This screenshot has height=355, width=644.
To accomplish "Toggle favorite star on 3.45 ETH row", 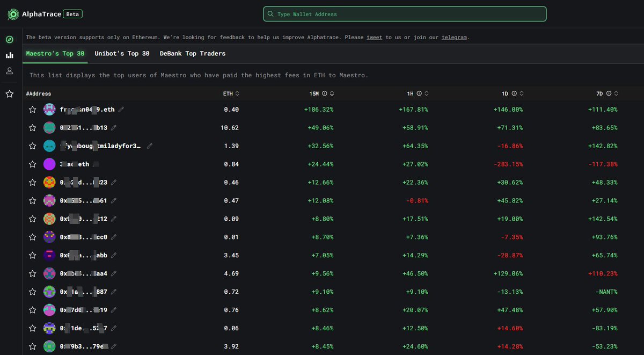I will [x=33, y=255].
